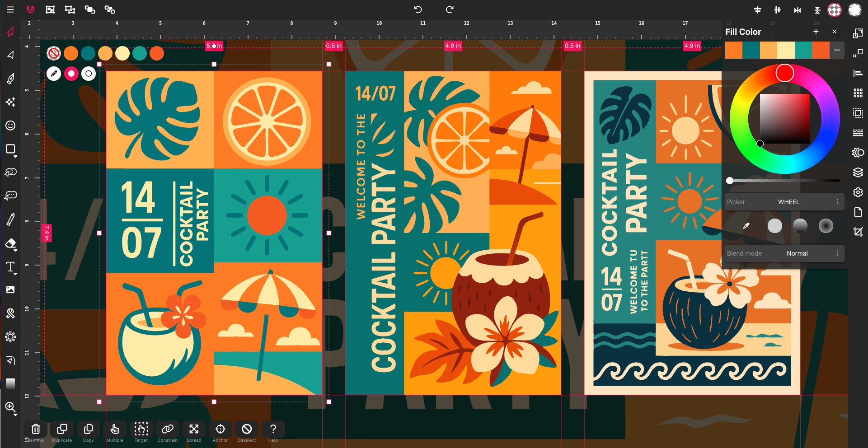The height and width of the screenshot is (448, 868).
Task: Toggle the magnet snapping icon
Action: pyautogui.click(x=30, y=9)
